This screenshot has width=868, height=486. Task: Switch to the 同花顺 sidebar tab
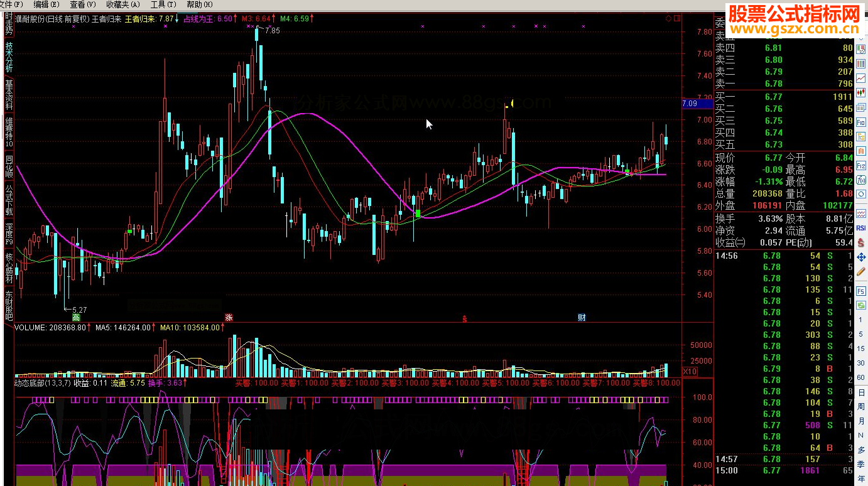coord(9,166)
